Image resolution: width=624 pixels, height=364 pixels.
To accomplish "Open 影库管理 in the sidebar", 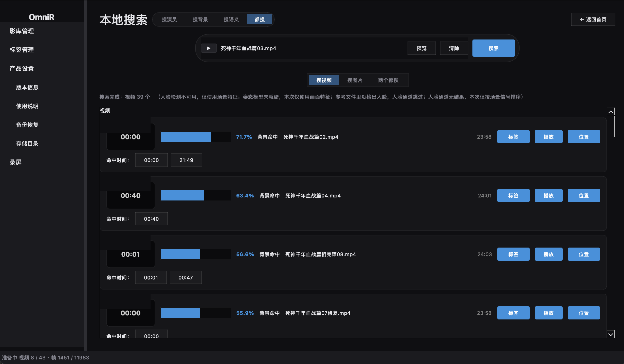I will (22, 31).
